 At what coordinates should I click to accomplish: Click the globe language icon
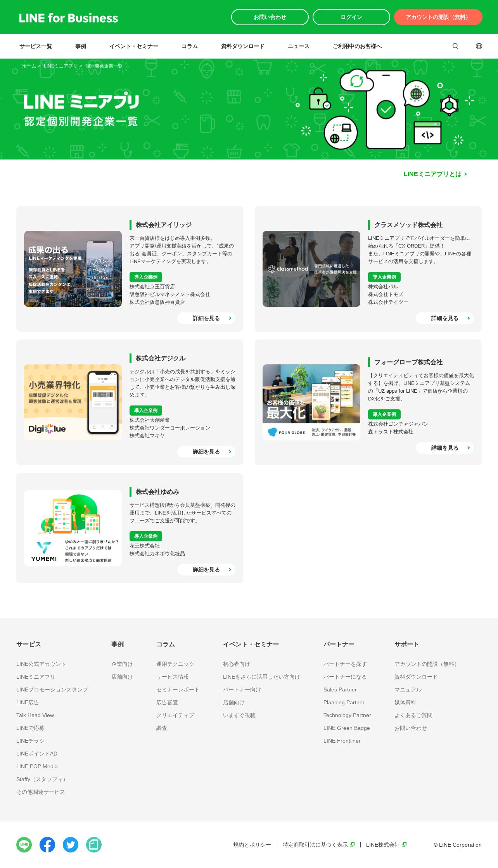coord(479,46)
